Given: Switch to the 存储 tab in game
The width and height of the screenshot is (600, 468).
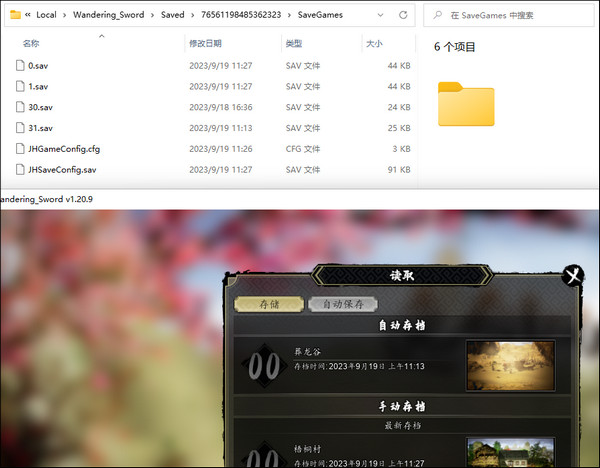Looking at the screenshot, I should click(x=269, y=304).
